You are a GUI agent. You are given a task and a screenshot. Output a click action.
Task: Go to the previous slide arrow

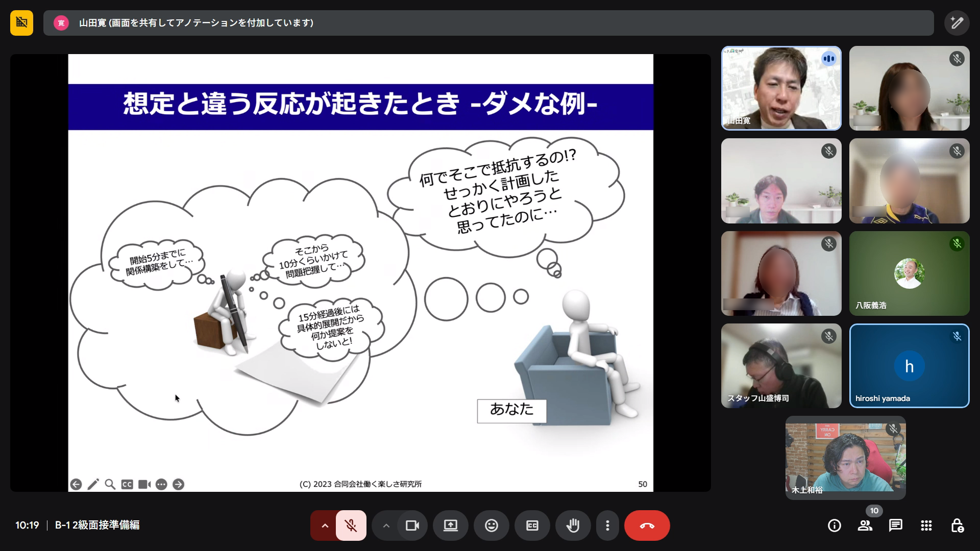coord(76,484)
